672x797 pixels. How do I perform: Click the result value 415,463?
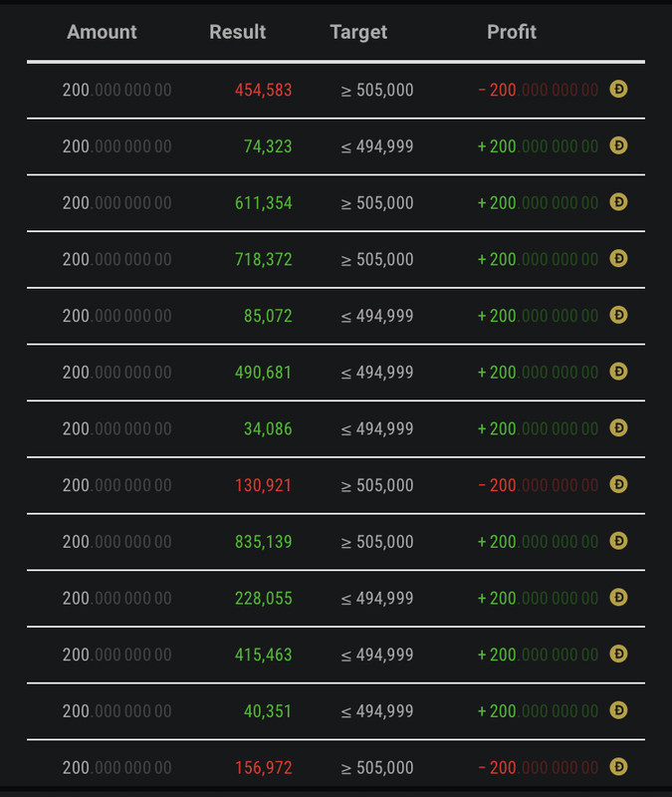(263, 655)
